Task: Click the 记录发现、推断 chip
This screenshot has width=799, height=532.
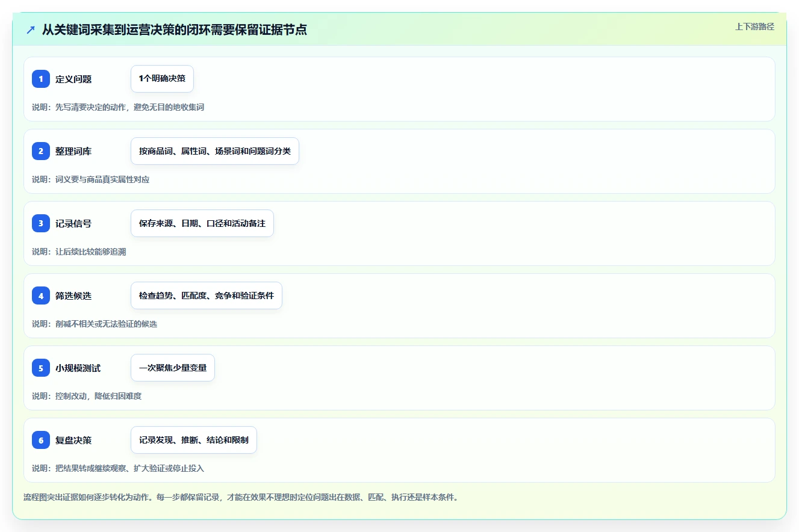Action: 194,440
